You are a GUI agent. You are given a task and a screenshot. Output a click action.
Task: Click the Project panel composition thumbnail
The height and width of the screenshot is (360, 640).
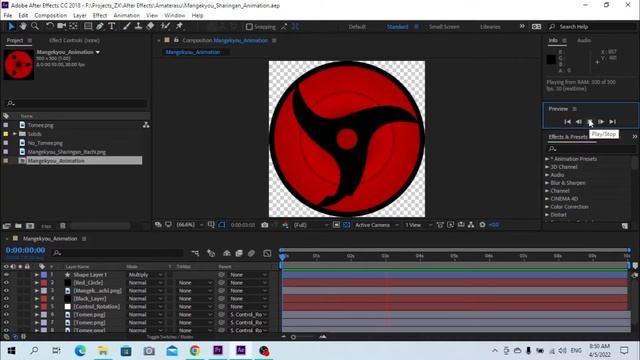(19, 64)
